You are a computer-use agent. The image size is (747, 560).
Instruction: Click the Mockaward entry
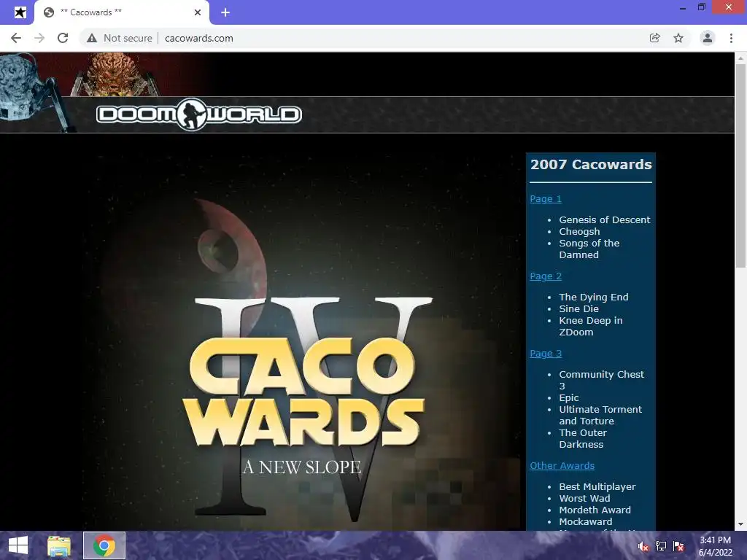[586, 521]
